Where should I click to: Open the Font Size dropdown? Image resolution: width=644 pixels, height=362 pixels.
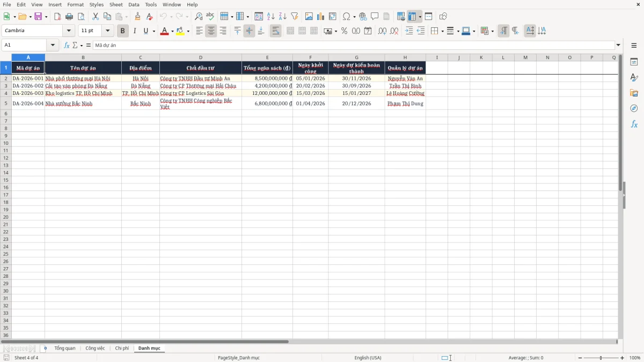(x=107, y=31)
